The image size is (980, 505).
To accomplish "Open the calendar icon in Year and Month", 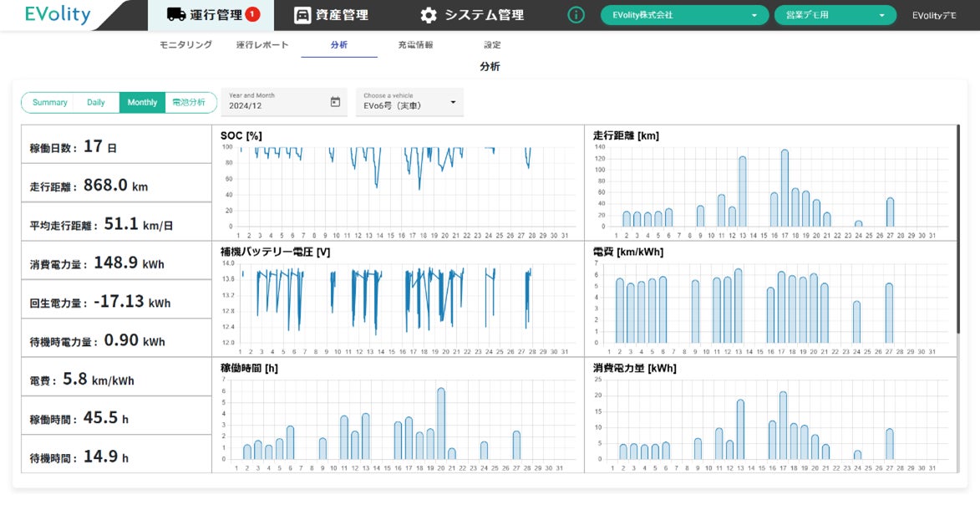I will 335,101.
